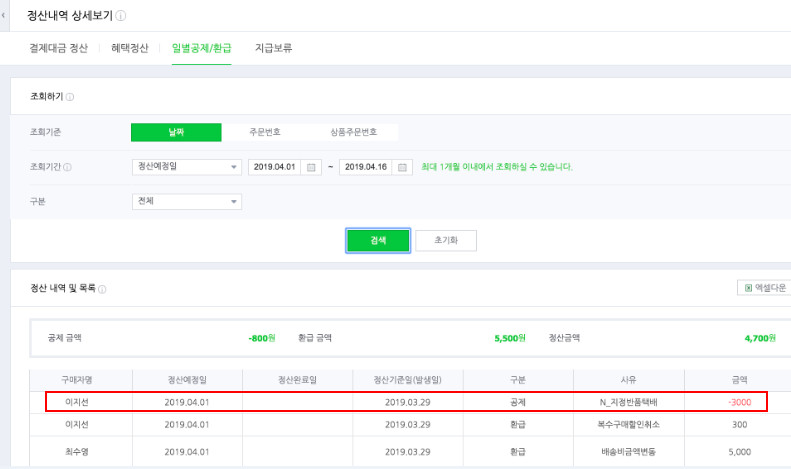The width and height of the screenshot is (791, 469).
Task: Select 날짜 as search criterion
Action: click(176, 132)
